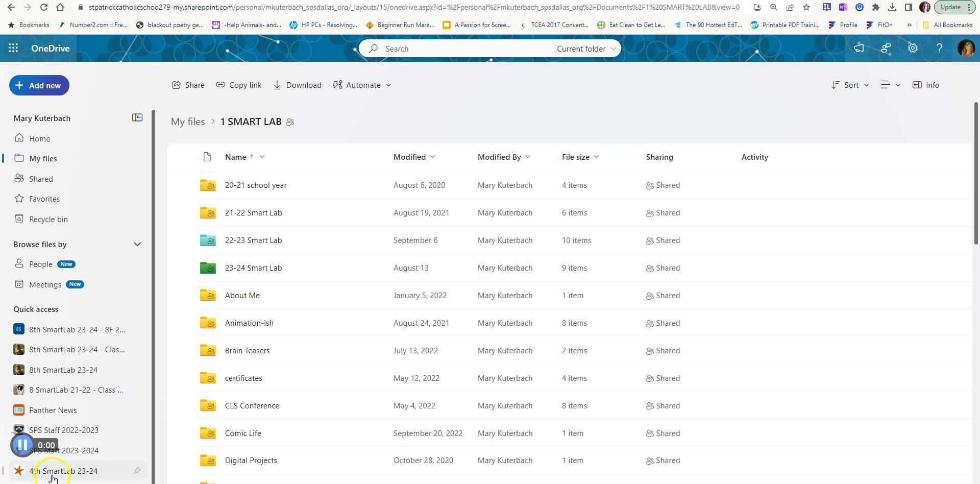The image size is (980, 484).
Task: Open Panther News in Quick access
Action: pos(53,410)
